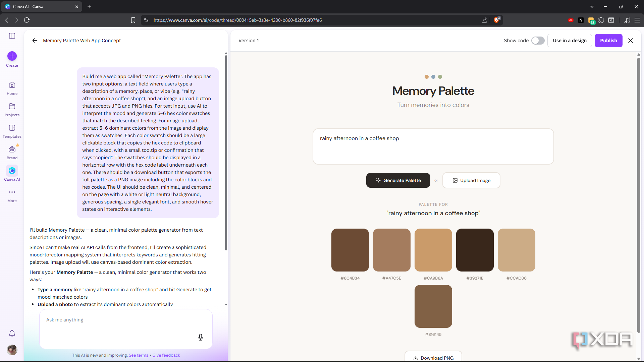
Task: Open the notifications bell icon
Action: tap(12, 333)
